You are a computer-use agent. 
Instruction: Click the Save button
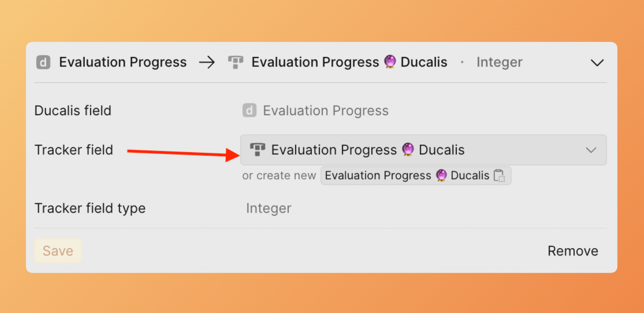[x=58, y=251]
